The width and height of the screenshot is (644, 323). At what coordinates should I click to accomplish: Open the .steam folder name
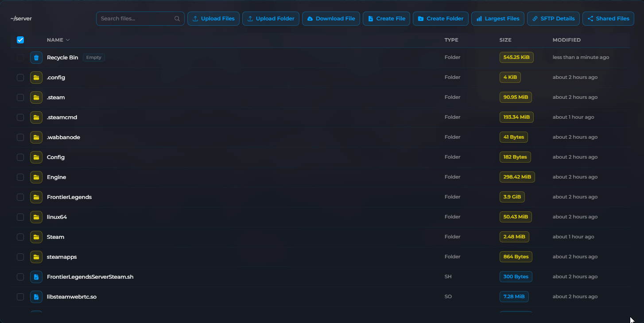[56, 97]
